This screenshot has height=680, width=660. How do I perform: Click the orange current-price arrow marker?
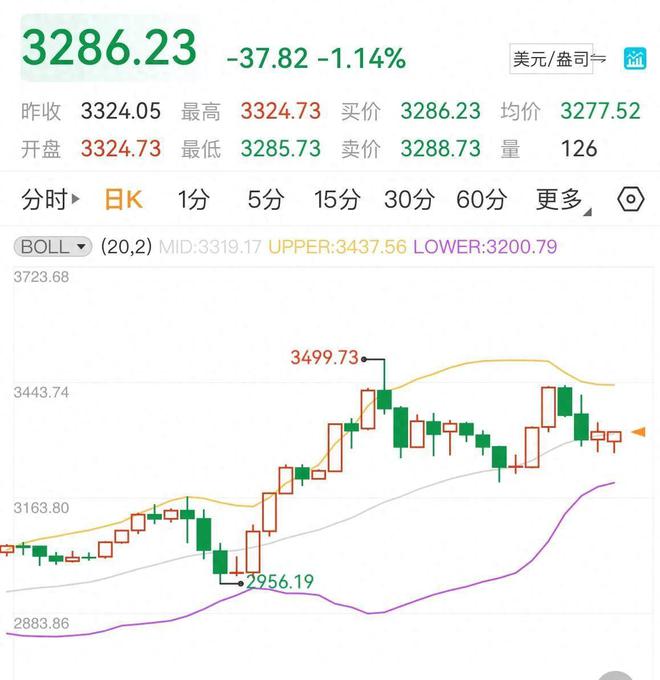(x=638, y=432)
